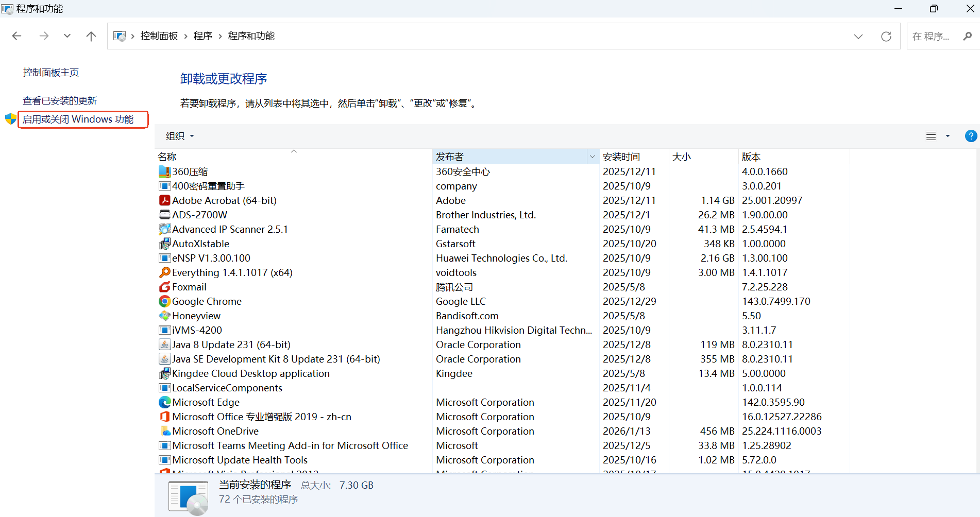
Task: Go back with the left arrow
Action: point(16,36)
